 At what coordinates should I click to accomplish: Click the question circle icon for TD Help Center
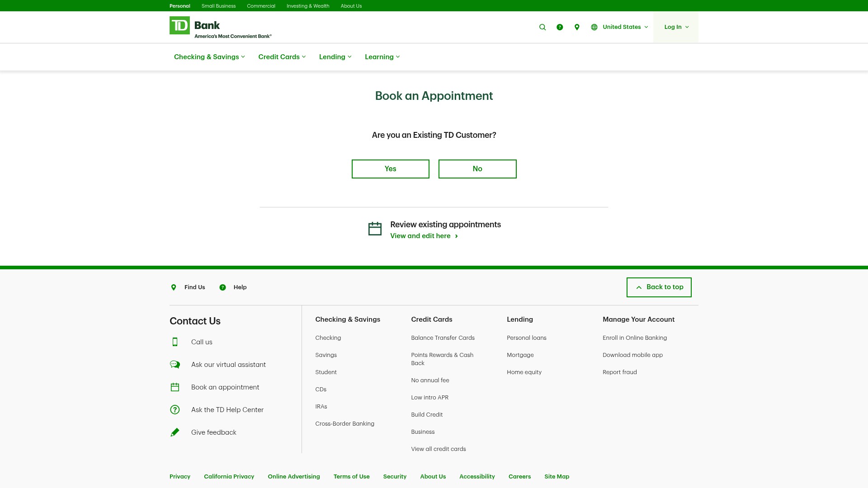(175, 410)
